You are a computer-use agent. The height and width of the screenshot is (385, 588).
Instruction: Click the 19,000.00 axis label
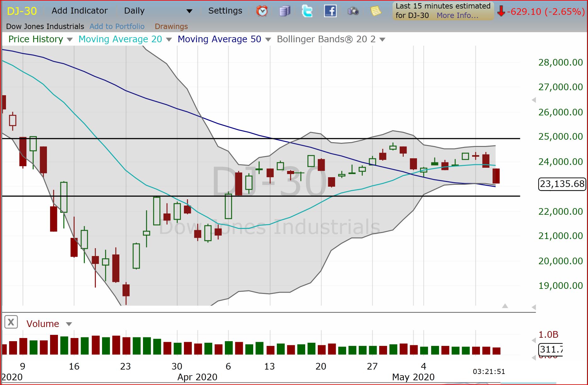(x=561, y=286)
